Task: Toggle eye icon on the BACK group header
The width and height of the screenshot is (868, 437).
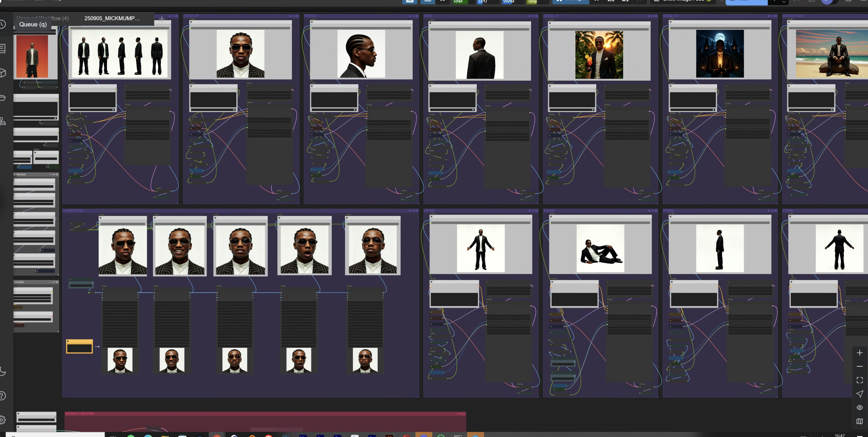Action: [x=536, y=16]
